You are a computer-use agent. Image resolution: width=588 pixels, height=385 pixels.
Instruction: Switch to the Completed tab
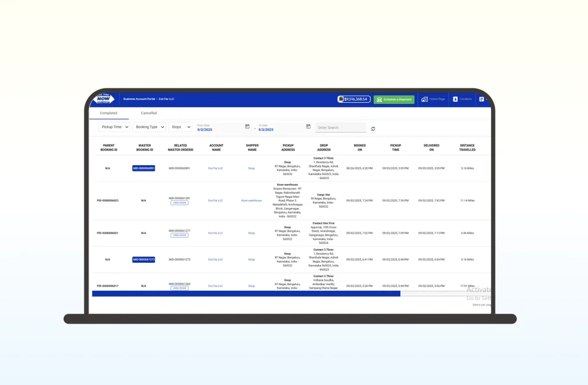[x=109, y=113]
